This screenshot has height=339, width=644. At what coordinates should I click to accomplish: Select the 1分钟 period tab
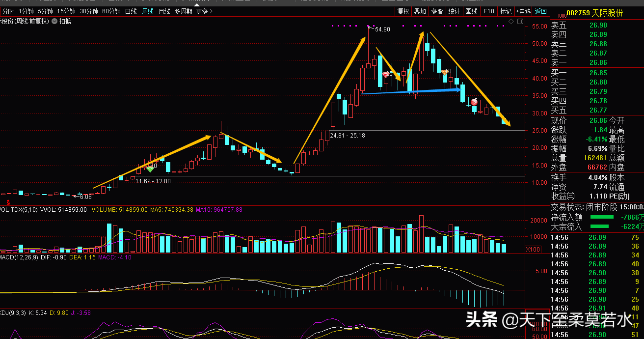click(26, 11)
